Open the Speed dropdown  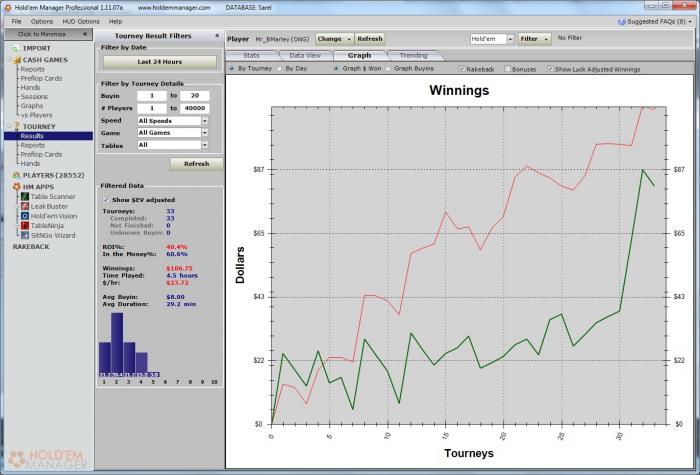pos(204,121)
